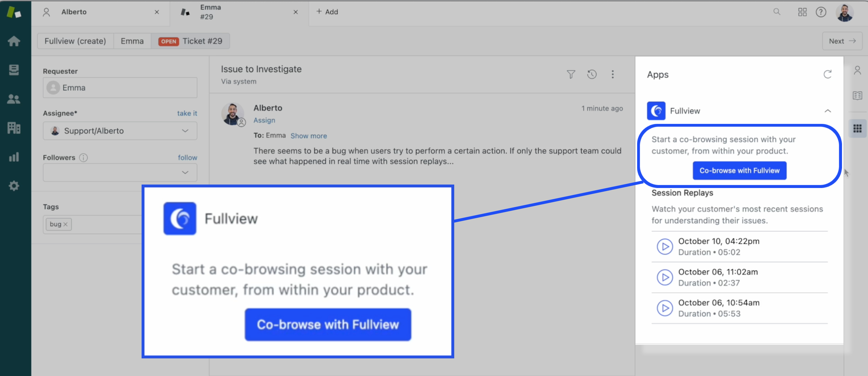Click the Requester Emma field
The image size is (868, 376).
click(x=120, y=88)
